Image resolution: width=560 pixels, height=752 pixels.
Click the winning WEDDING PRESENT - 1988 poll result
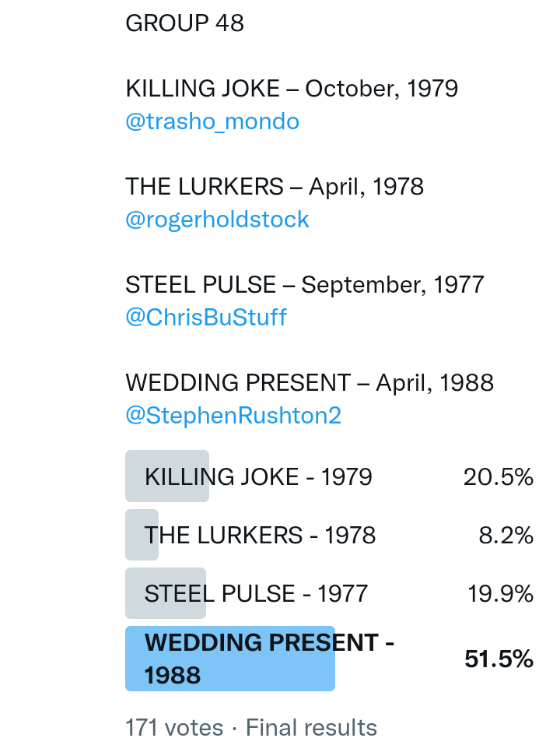click(x=268, y=659)
